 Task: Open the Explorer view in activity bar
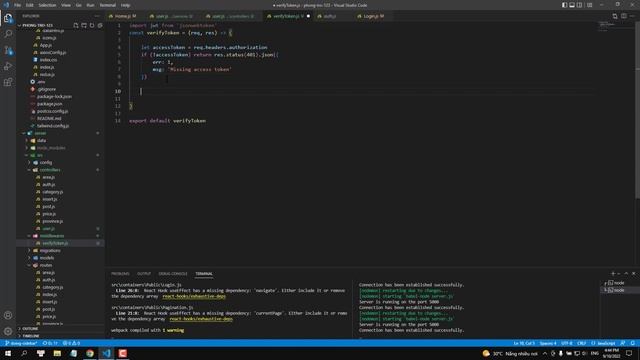8,18
